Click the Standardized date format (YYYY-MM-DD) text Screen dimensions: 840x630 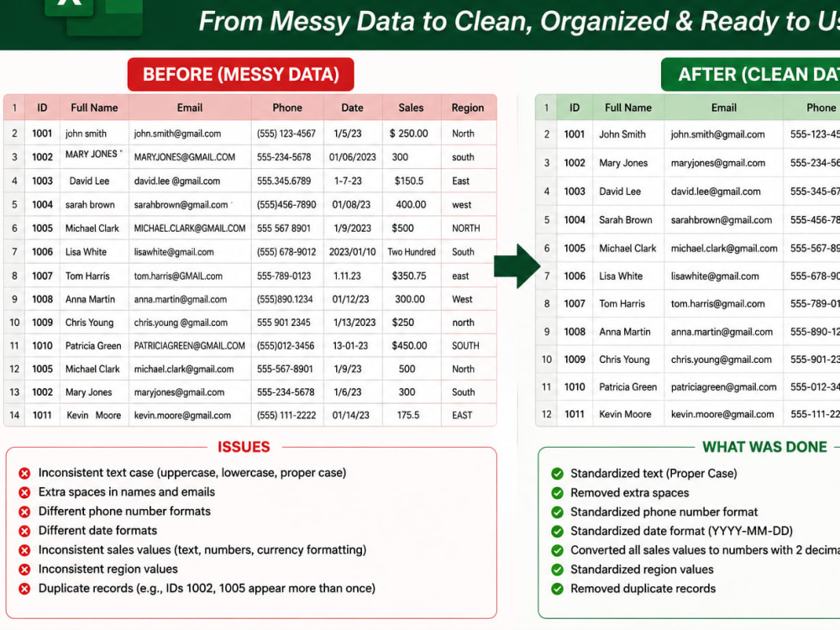coord(681,531)
